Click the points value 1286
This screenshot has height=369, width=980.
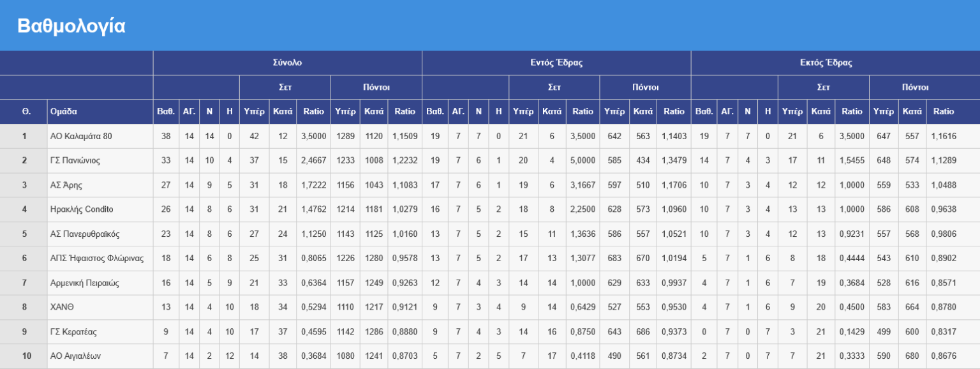[374, 332]
